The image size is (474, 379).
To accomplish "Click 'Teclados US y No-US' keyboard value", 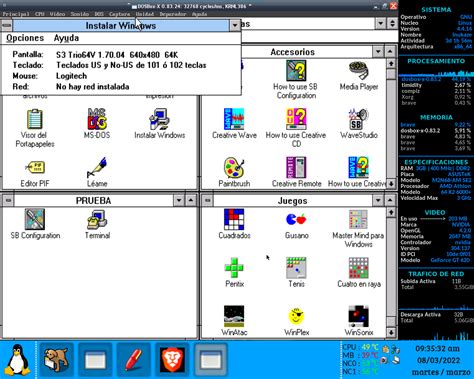I will (x=131, y=65).
